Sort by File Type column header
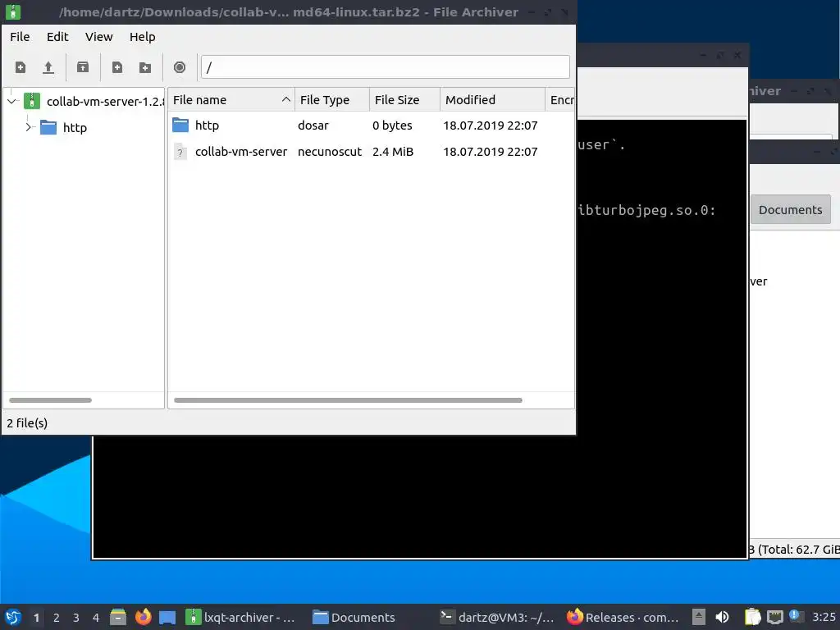The width and height of the screenshot is (840, 630). pos(332,100)
